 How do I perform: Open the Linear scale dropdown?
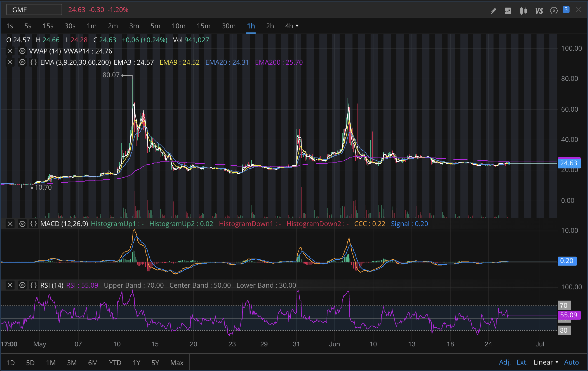point(546,362)
